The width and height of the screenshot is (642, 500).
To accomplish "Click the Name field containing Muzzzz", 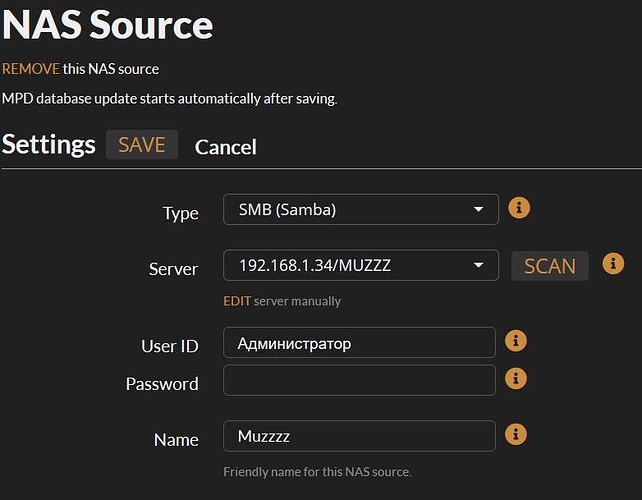I will click(359, 436).
